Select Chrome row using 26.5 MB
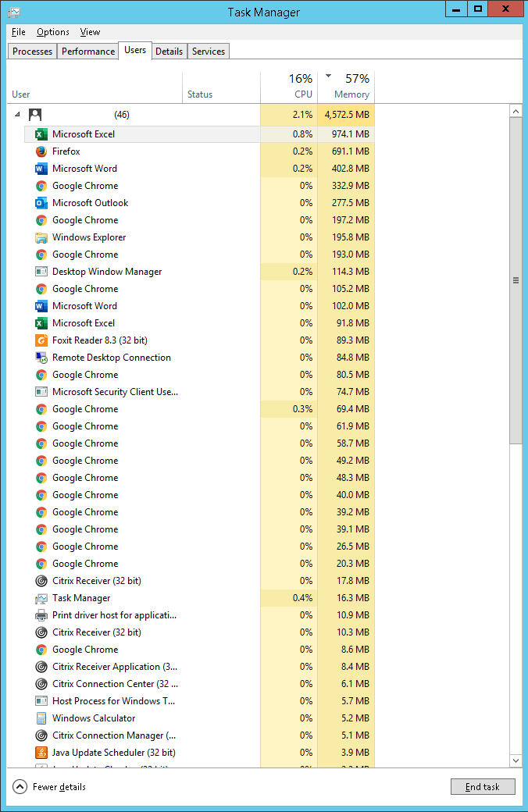Screen dimensions: 528x812 (199, 547)
